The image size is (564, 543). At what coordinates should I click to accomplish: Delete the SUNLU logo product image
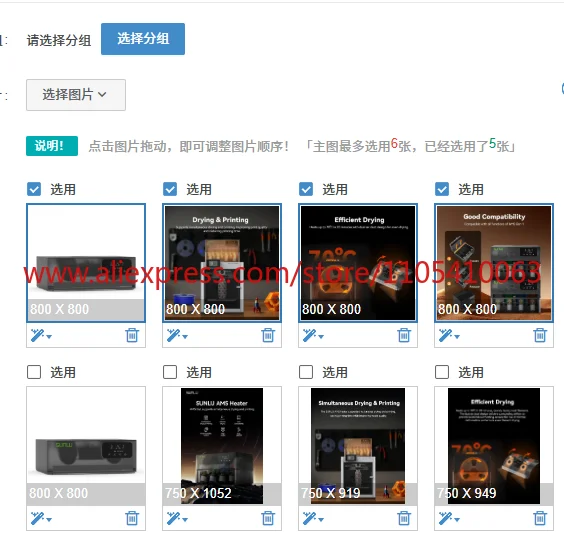[x=132, y=518]
